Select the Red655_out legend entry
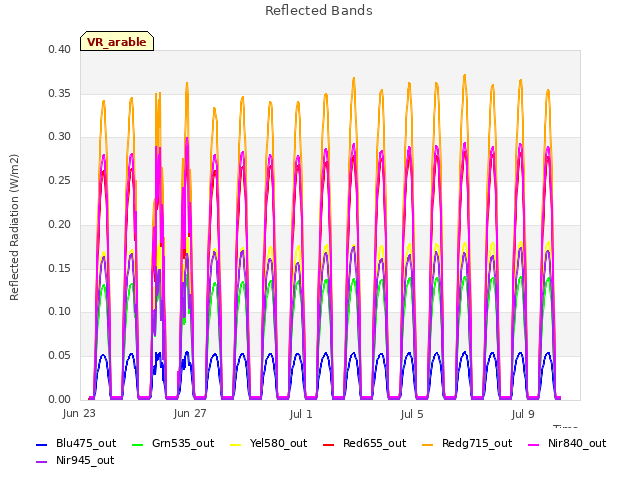The height and width of the screenshot is (480, 640). click(x=364, y=443)
